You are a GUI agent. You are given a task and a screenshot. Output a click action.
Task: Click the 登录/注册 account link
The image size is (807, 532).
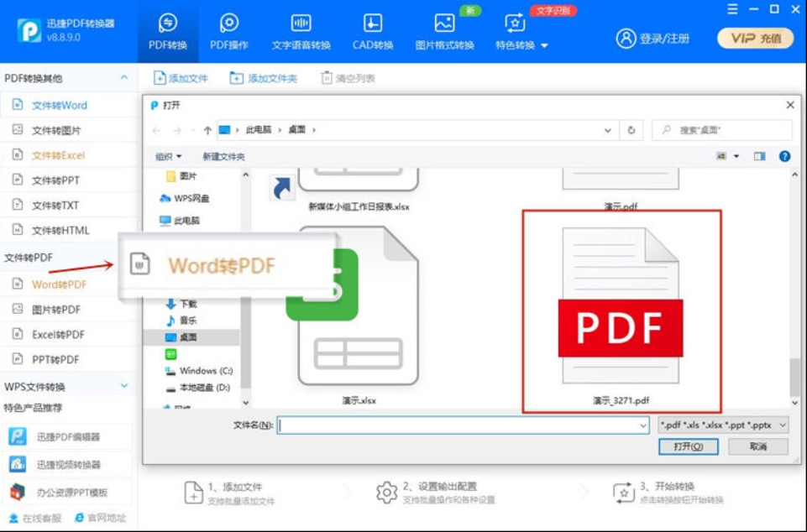tap(652, 38)
